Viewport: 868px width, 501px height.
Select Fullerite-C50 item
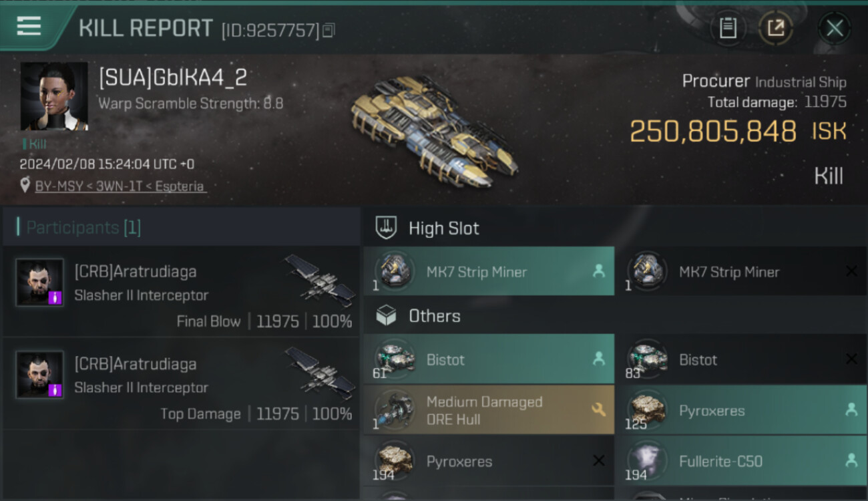(741, 461)
